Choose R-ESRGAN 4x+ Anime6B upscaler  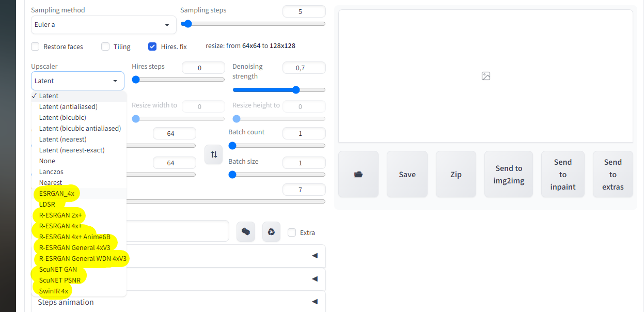pos(75,237)
